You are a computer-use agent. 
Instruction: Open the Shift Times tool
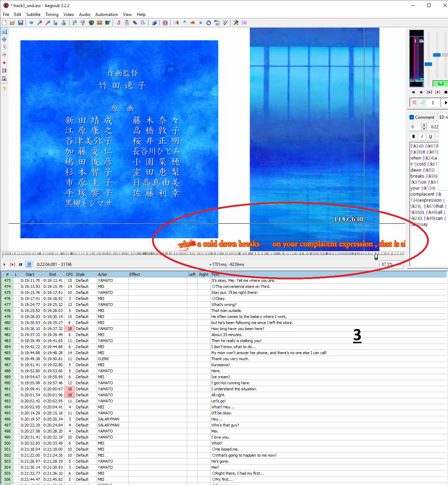(x=176, y=23)
